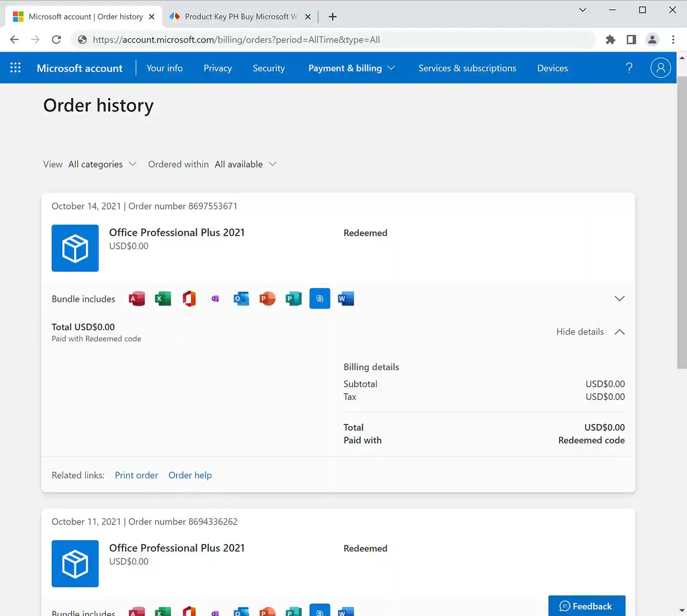
Task: Click the Skype icon in first bundle
Action: (x=320, y=299)
